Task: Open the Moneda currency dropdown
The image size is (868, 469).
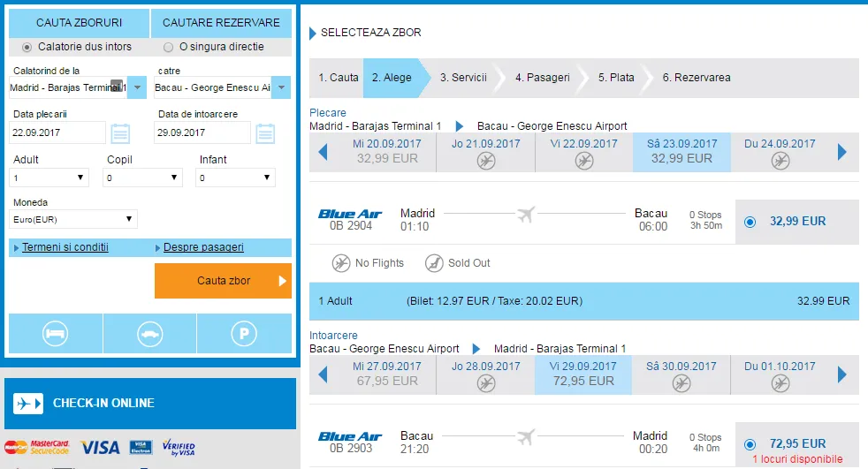Action: 73,219
